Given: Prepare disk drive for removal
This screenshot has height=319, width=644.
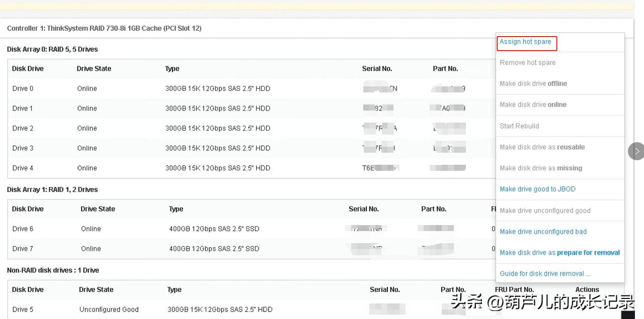Looking at the screenshot, I should point(559,253).
